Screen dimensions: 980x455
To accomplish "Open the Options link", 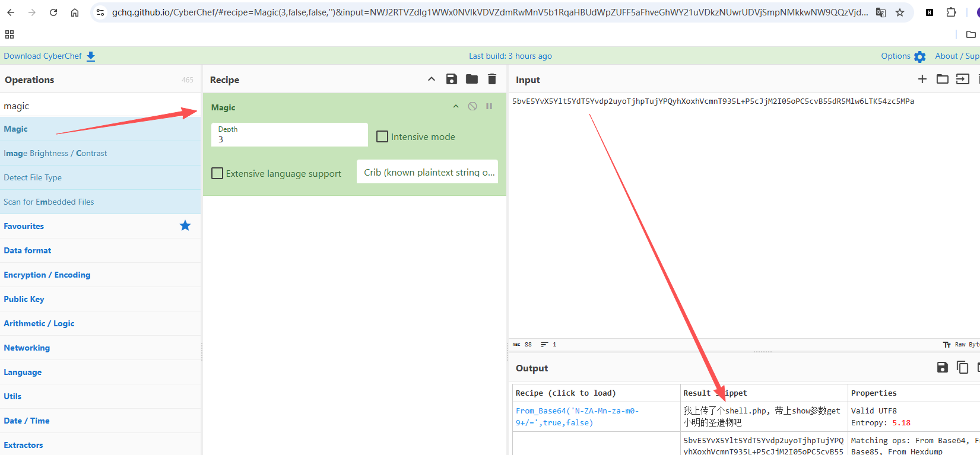I will [896, 56].
